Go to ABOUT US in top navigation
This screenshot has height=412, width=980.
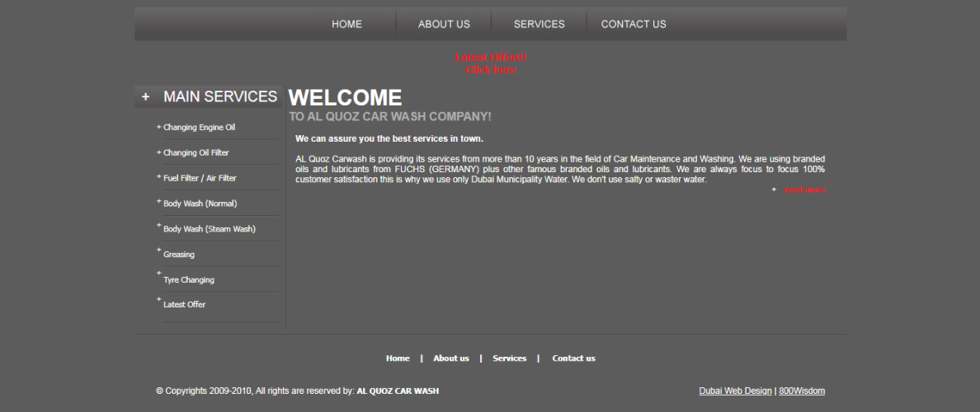(x=444, y=25)
